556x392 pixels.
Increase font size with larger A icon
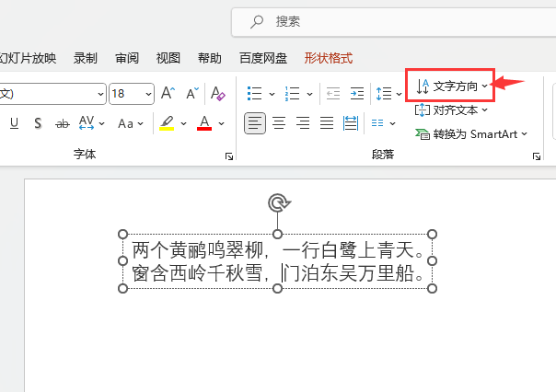(168, 94)
